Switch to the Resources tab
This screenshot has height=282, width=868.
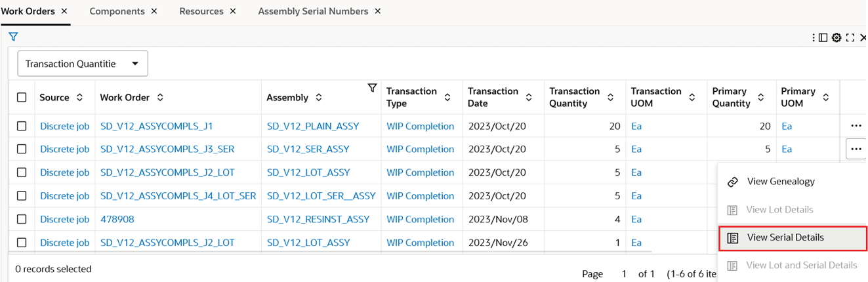click(201, 11)
